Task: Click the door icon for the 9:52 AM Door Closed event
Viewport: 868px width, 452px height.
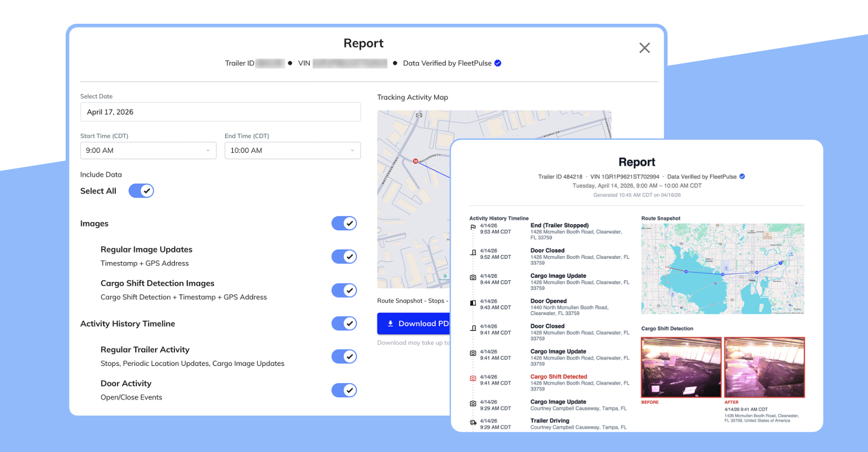Action: [x=473, y=253]
